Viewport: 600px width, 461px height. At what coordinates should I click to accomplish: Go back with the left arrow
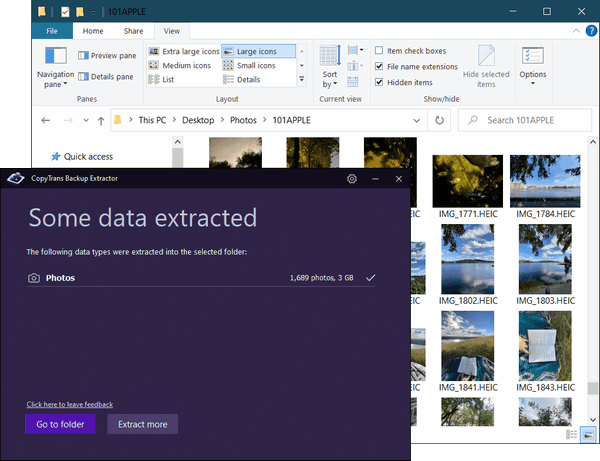coord(46,121)
